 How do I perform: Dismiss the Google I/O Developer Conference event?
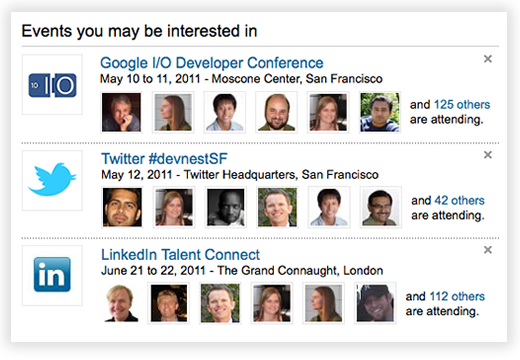[488, 59]
